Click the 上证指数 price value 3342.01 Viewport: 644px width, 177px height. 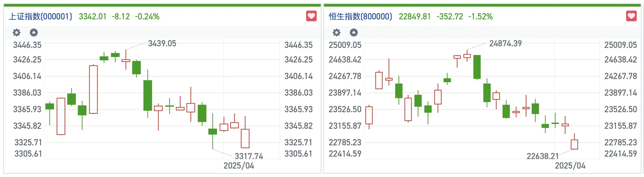(x=92, y=17)
